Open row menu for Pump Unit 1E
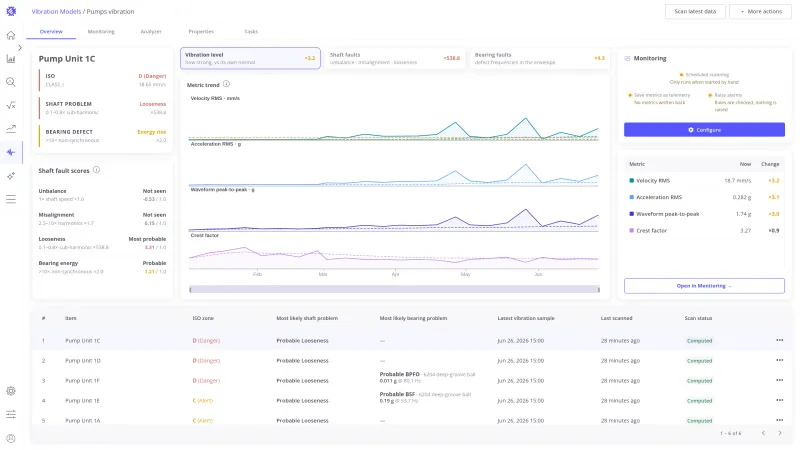The height and width of the screenshot is (450, 800). pos(780,400)
